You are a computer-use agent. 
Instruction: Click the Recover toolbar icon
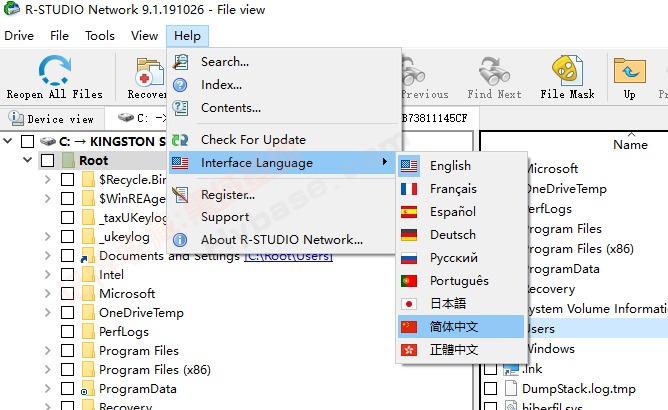[149, 72]
